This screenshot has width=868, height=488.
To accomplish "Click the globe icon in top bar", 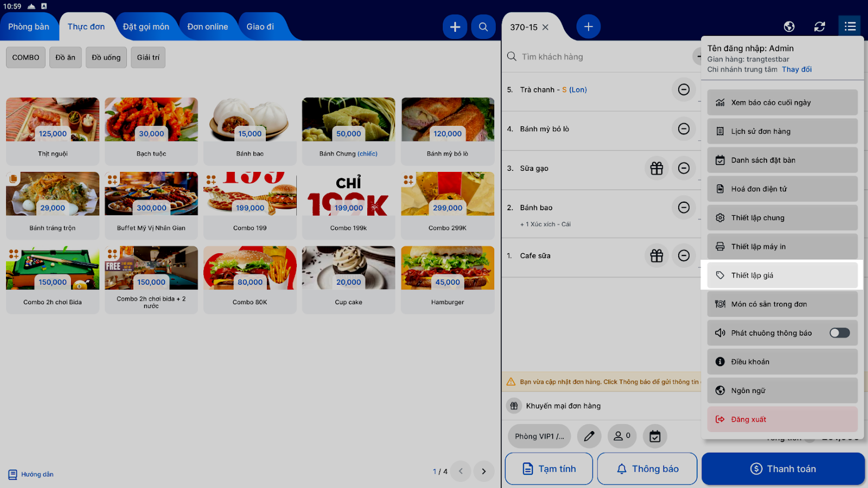I will point(789,27).
